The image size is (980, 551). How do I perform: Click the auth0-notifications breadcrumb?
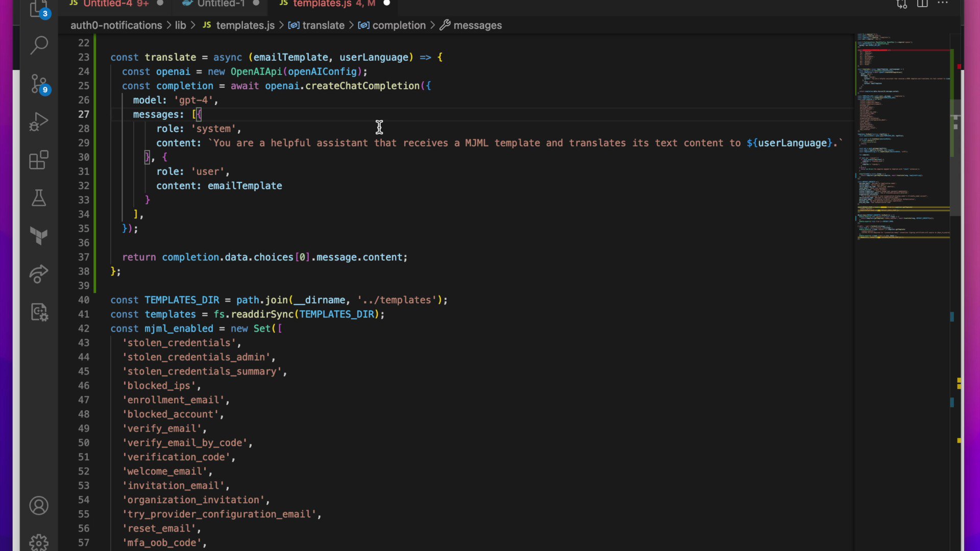(116, 26)
